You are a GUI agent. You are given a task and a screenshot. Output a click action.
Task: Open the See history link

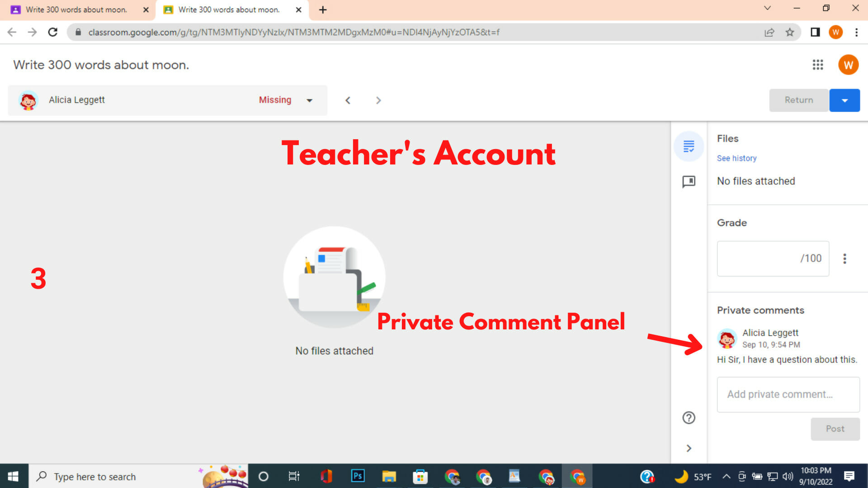pyautogui.click(x=737, y=158)
